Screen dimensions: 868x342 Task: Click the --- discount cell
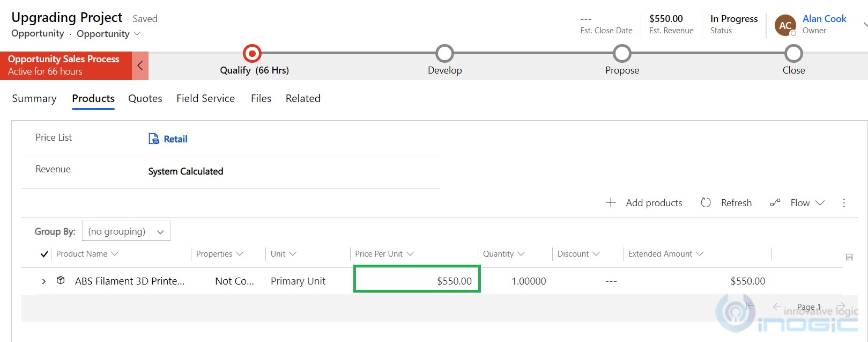[611, 281]
